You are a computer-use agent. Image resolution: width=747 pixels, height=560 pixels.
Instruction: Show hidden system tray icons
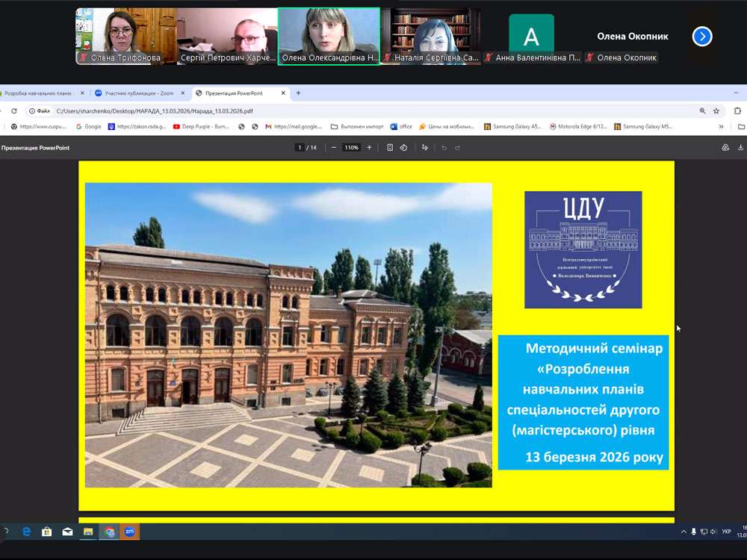684,532
